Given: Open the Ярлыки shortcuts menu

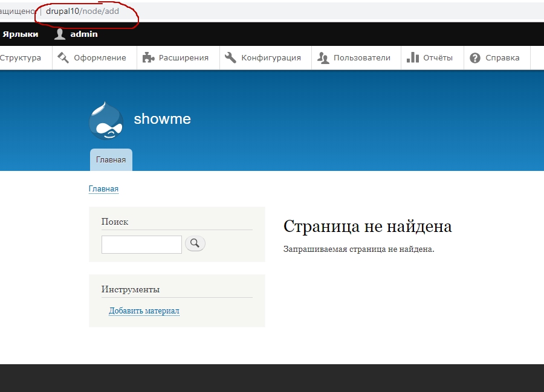Looking at the screenshot, I should point(20,34).
